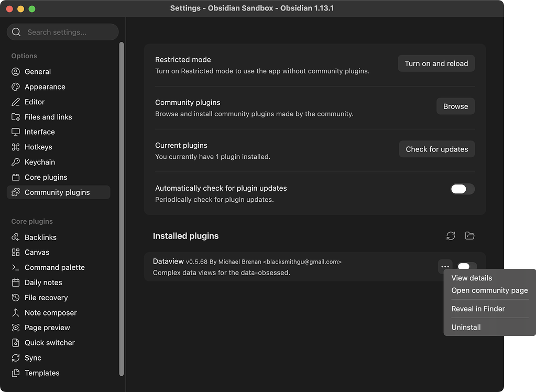The height and width of the screenshot is (392, 536).
Task: Choose Open community page menu entry
Action: click(489, 290)
